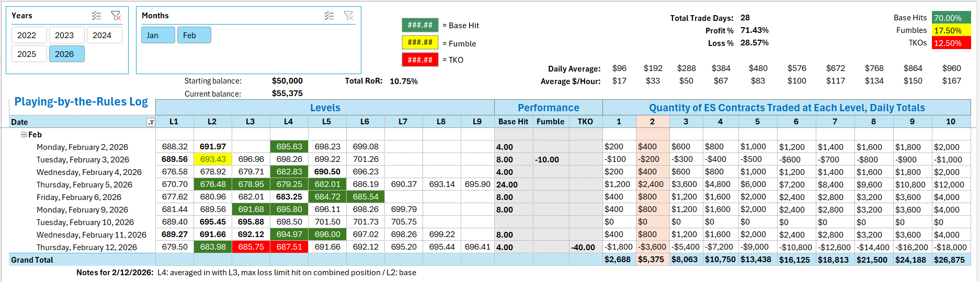Select the Grand Total row label
The image size is (980, 282).
(x=32, y=260)
